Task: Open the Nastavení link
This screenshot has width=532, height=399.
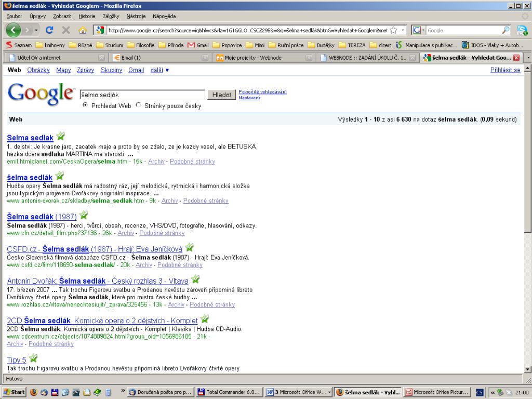Action: point(249,98)
